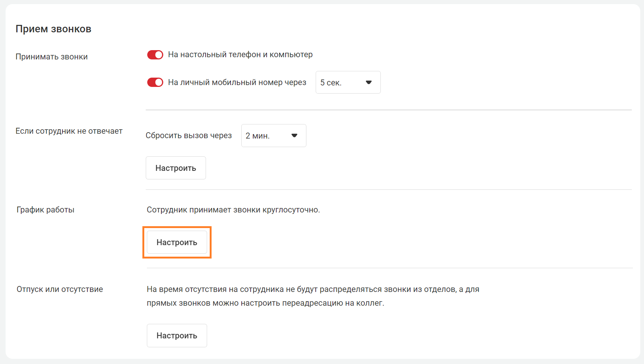Disable calls to personal mobile number switch
644x364 pixels.
coord(155,82)
